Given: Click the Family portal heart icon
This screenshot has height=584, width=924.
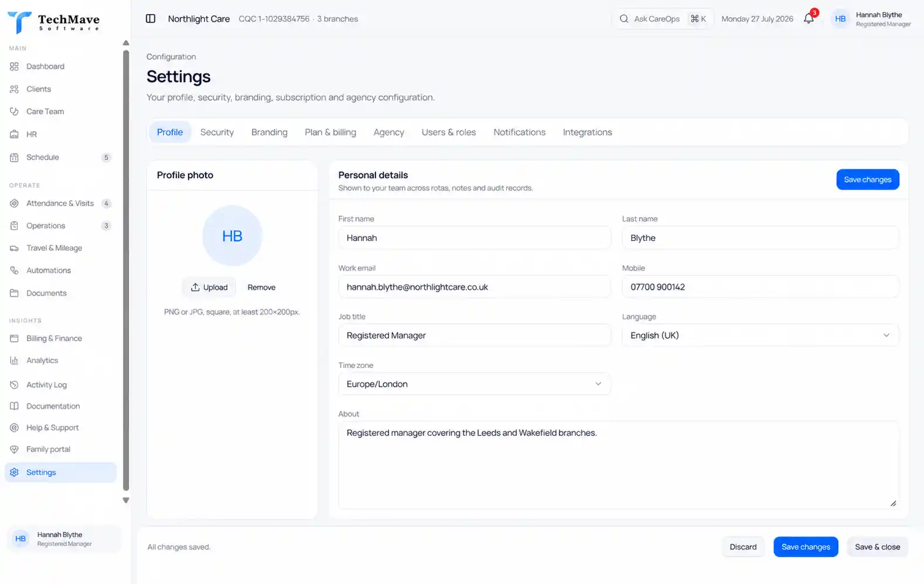Looking at the screenshot, I should 14,449.
